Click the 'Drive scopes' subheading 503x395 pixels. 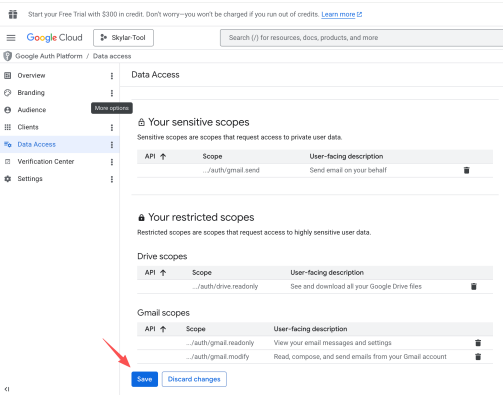[162, 256]
